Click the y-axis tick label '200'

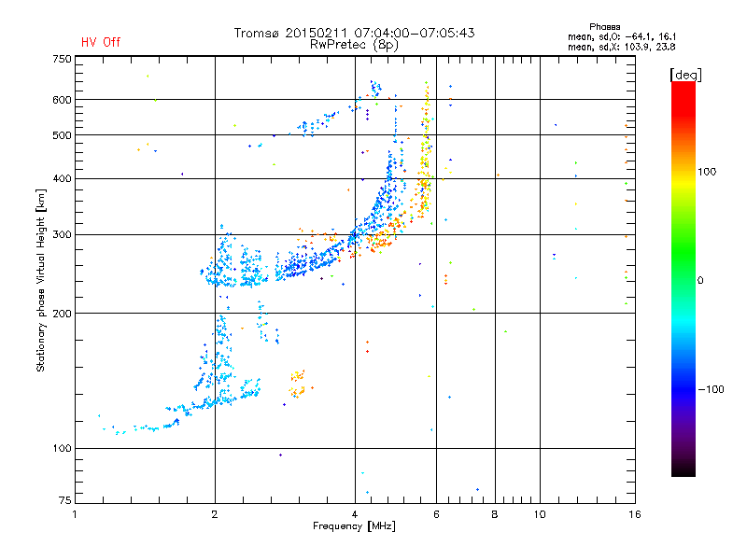(x=62, y=314)
